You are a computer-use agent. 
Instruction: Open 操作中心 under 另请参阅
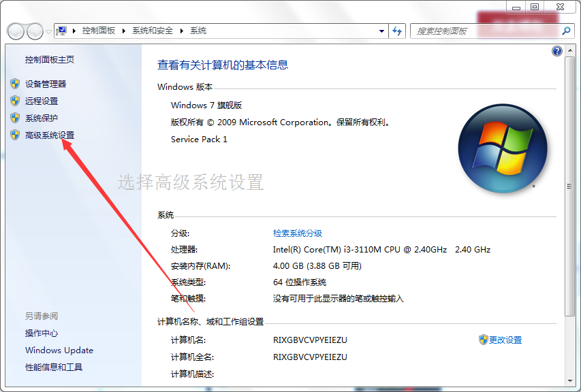[x=42, y=333]
